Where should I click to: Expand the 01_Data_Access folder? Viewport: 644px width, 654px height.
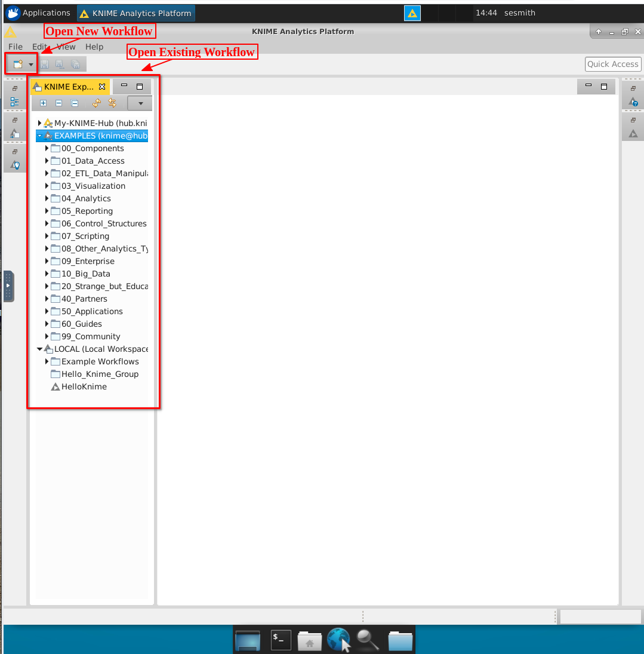click(x=47, y=161)
